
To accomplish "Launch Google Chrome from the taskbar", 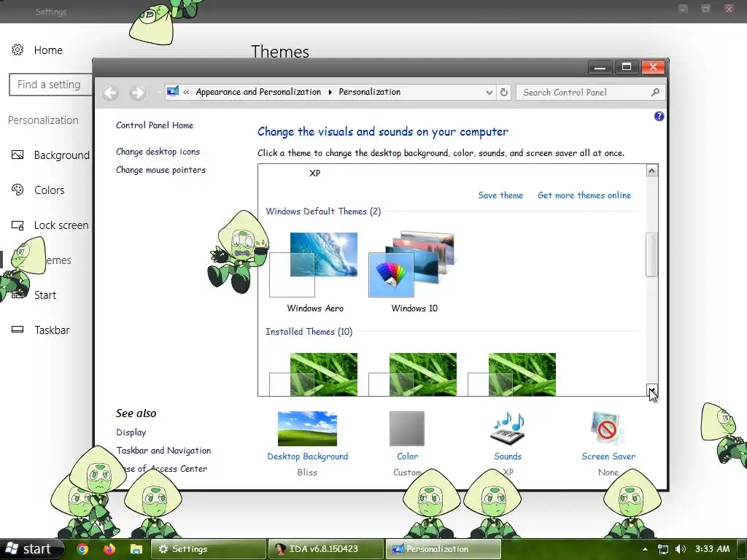I will tap(82, 549).
